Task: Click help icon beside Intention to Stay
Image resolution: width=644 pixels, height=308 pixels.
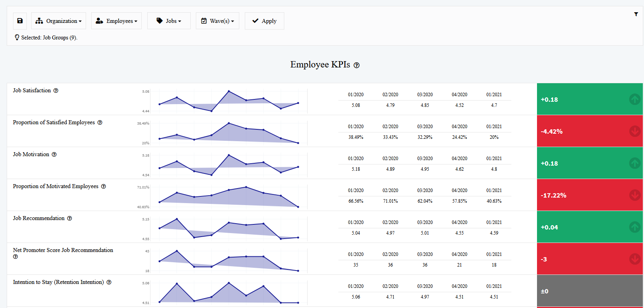Action: click(109, 282)
